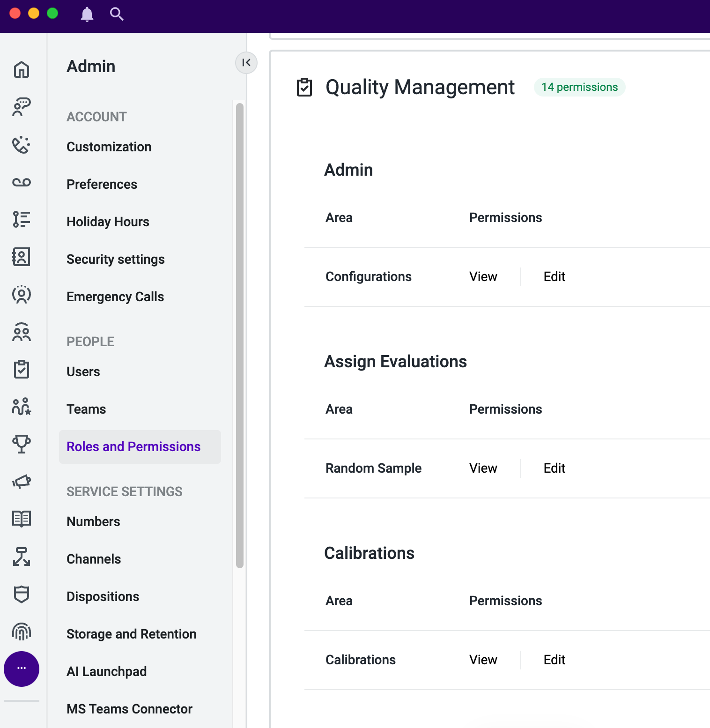710x728 pixels.
Task: Open the numbered list queue icon
Action: (22, 219)
